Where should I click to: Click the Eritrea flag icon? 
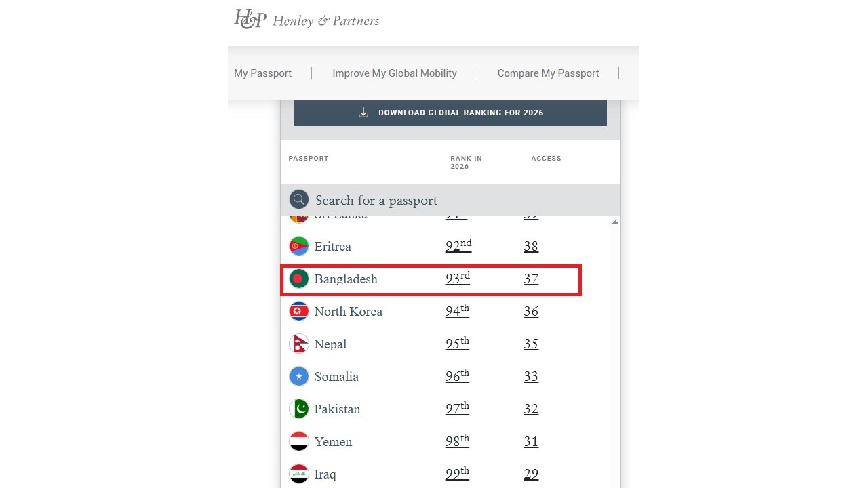pyautogui.click(x=299, y=246)
